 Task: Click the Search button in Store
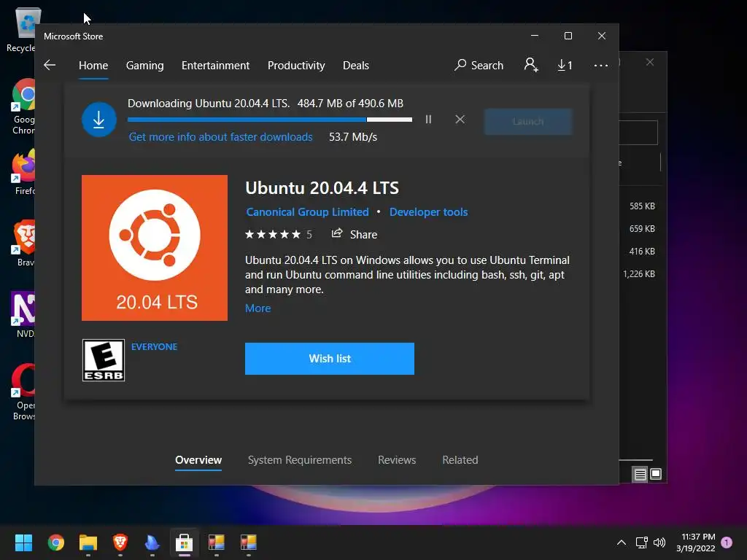coord(479,65)
